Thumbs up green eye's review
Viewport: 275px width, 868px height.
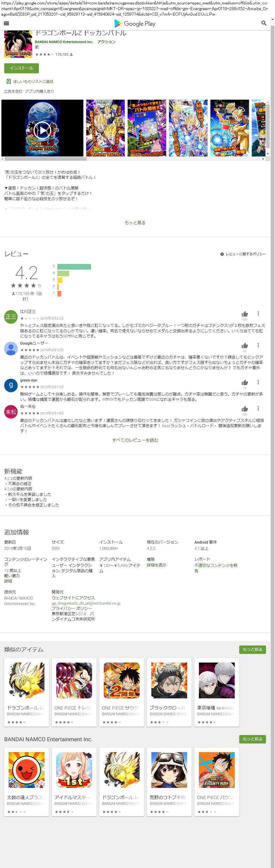click(245, 382)
